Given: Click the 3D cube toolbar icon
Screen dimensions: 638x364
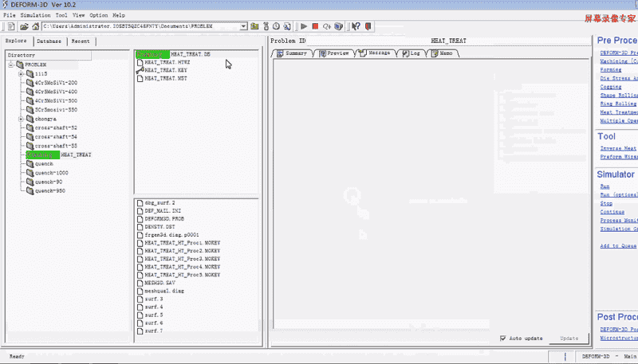Looking at the screenshot, I should [338, 26].
